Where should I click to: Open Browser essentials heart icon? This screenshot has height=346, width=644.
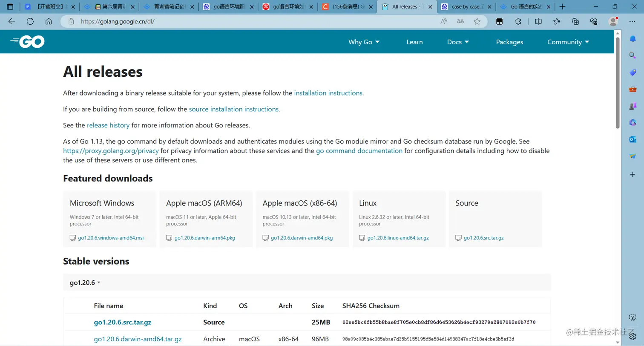coord(594,21)
